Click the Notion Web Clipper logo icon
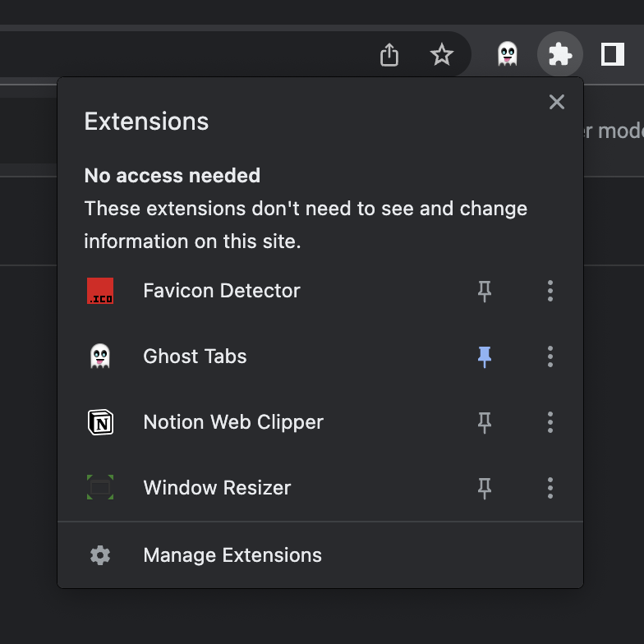The width and height of the screenshot is (644, 644). tap(100, 422)
